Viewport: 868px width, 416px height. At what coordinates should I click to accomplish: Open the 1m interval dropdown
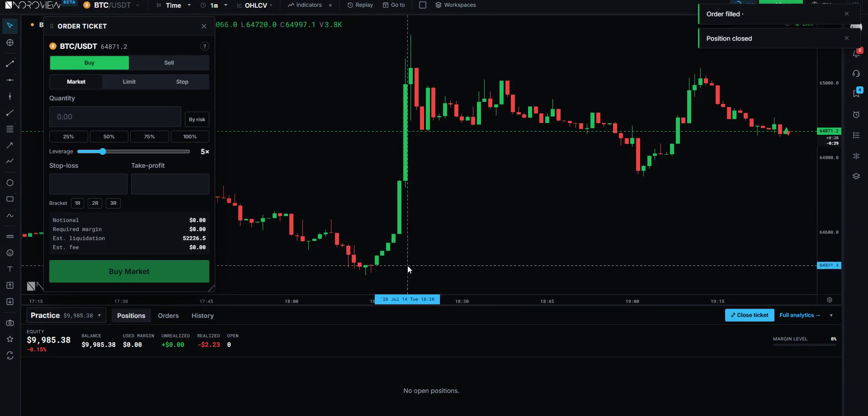pyautogui.click(x=214, y=5)
